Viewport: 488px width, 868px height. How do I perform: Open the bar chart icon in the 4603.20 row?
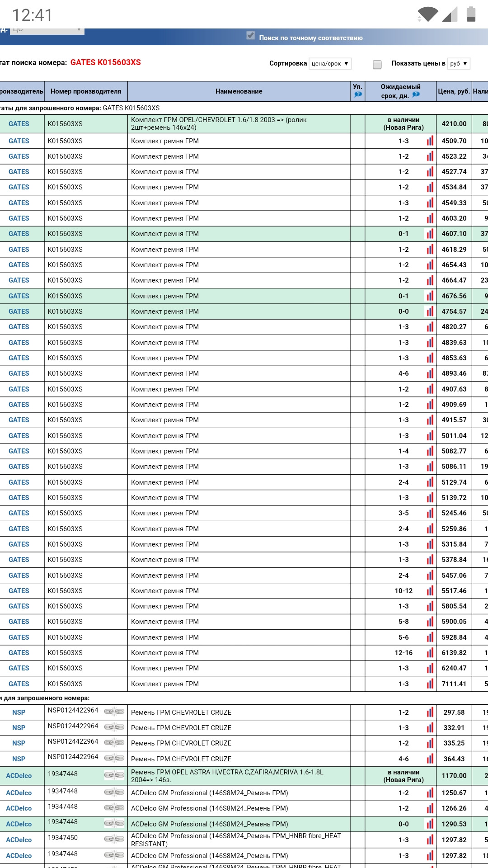[430, 218]
